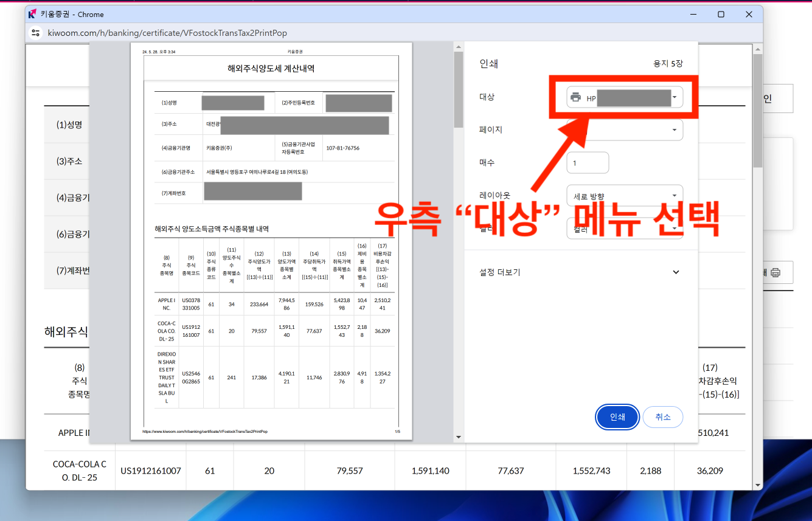
Task: Click the address bar showing the kiwoom.com URL
Action: pos(182,33)
